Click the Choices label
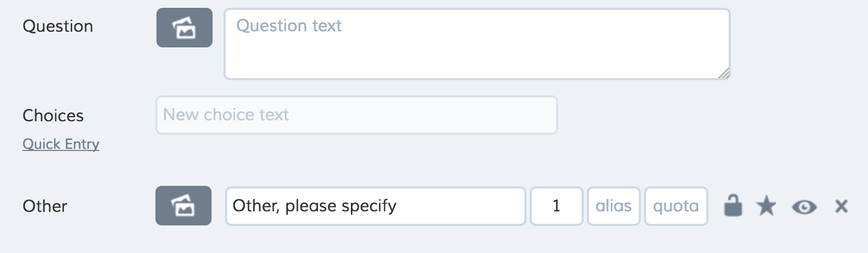The height and width of the screenshot is (253, 868). (x=53, y=116)
